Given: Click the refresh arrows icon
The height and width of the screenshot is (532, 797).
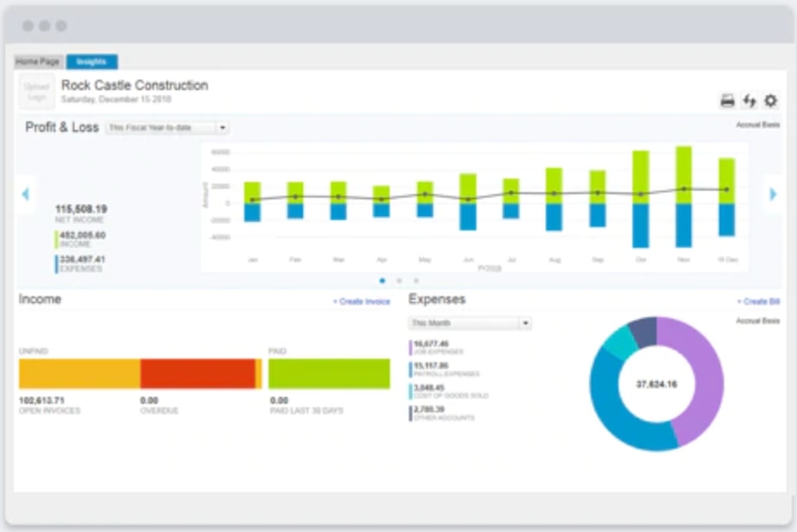Looking at the screenshot, I should tap(749, 101).
